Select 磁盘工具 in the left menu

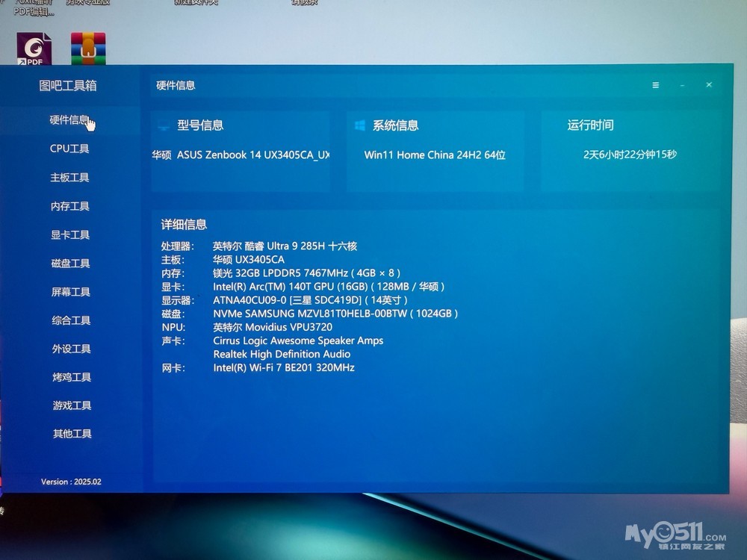[69, 264]
